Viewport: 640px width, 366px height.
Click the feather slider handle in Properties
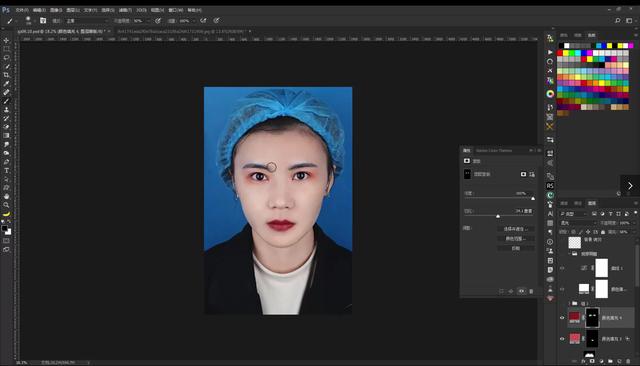click(498, 216)
